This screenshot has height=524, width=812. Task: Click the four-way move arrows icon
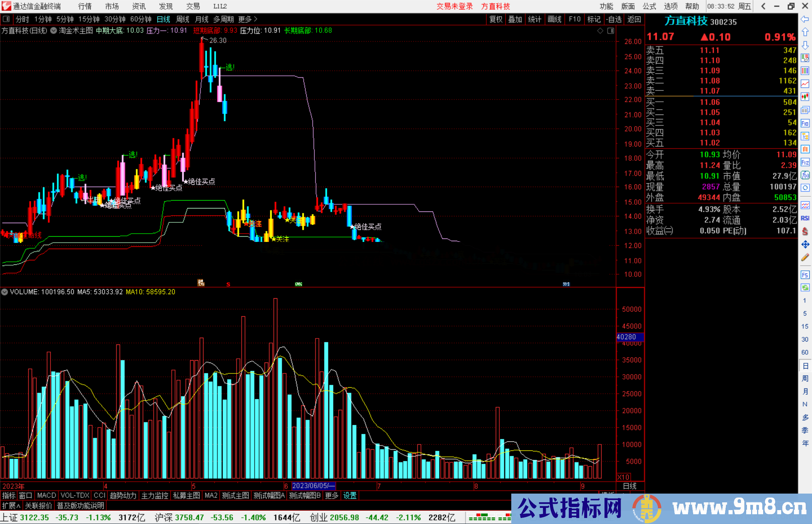(805, 245)
